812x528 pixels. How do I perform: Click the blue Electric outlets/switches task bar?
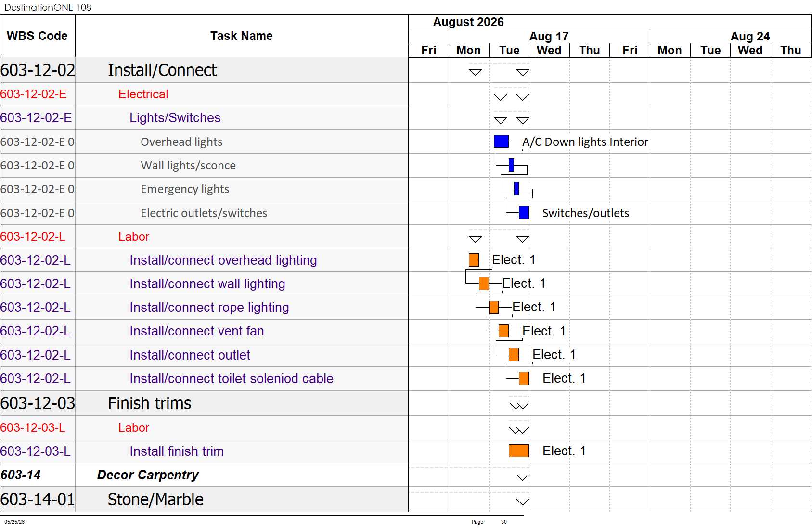click(x=524, y=213)
